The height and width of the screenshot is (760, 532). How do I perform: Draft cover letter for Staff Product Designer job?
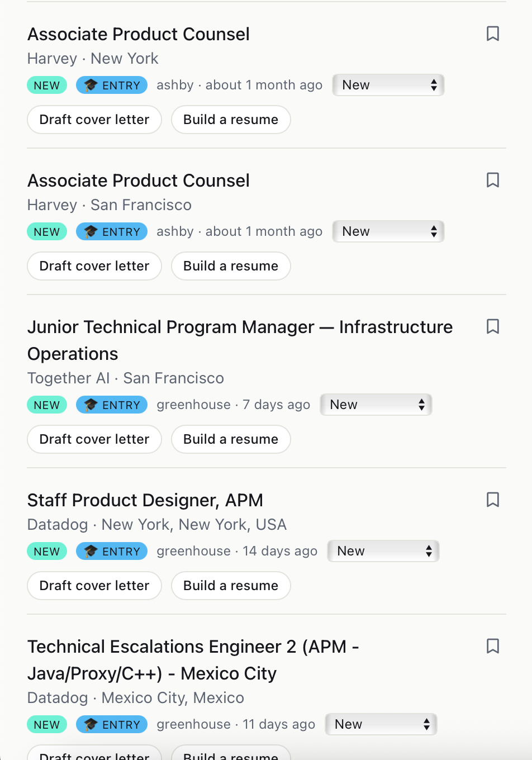tap(94, 586)
